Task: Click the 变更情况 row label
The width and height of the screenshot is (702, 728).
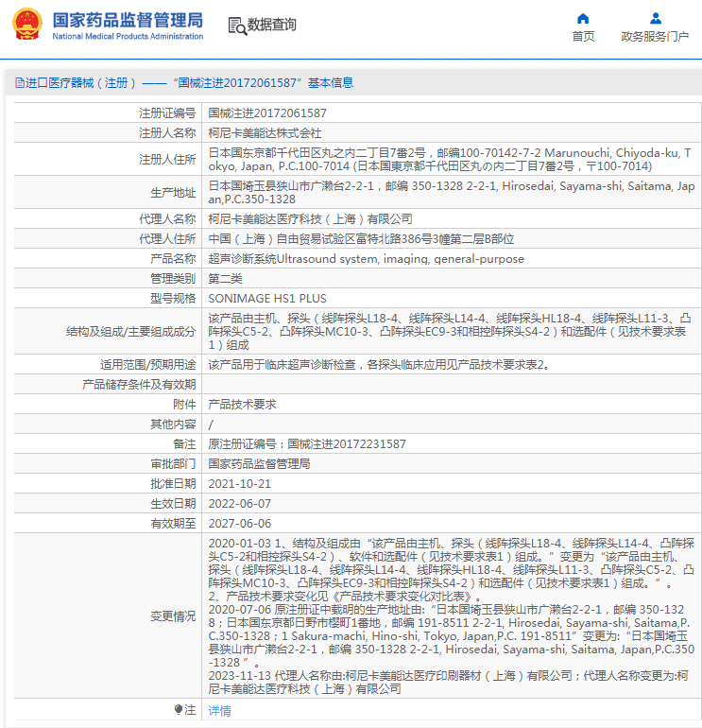Action: [173, 616]
